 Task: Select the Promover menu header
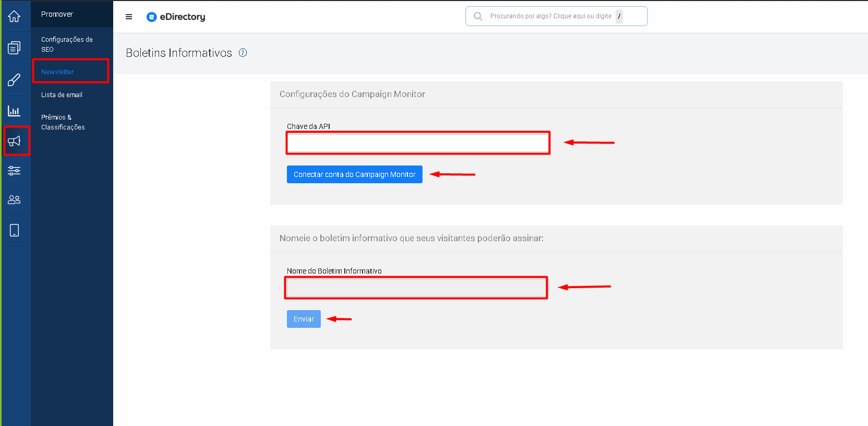coord(57,14)
